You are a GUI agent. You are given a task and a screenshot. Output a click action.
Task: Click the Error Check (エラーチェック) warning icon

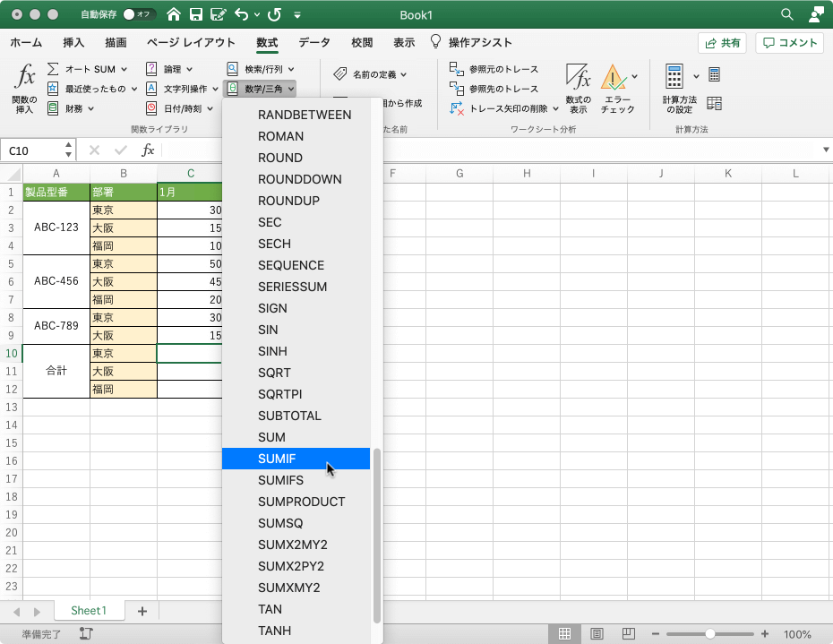[613, 77]
